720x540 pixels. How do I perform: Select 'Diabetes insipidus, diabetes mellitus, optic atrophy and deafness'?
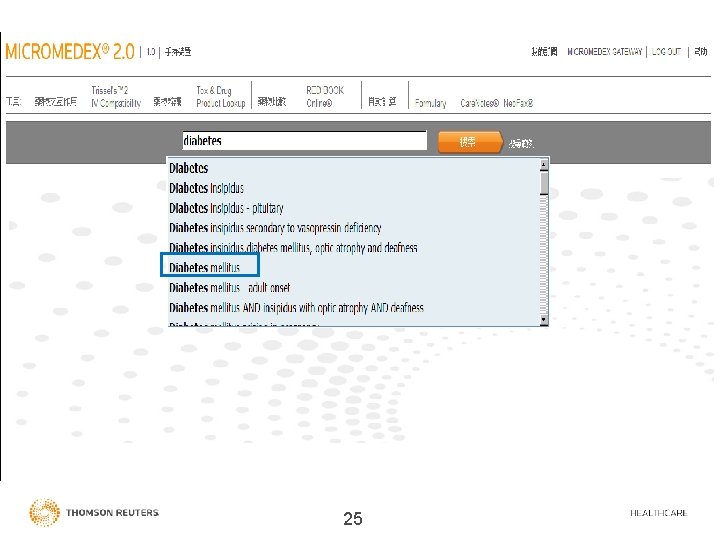coord(354,248)
